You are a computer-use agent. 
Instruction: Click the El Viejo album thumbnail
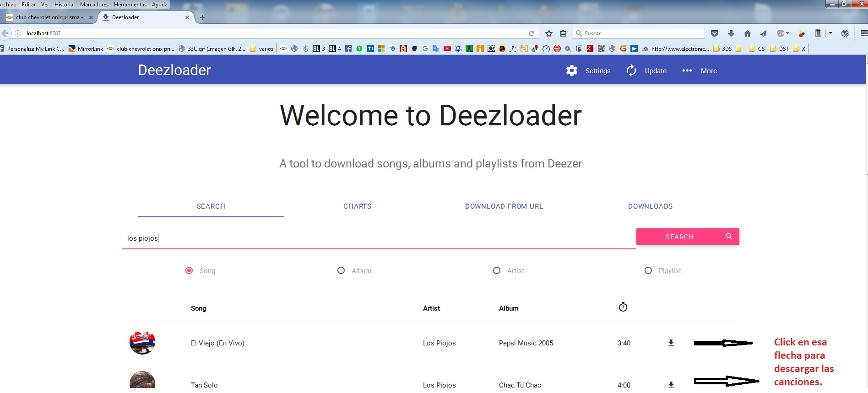pyautogui.click(x=142, y=343)
